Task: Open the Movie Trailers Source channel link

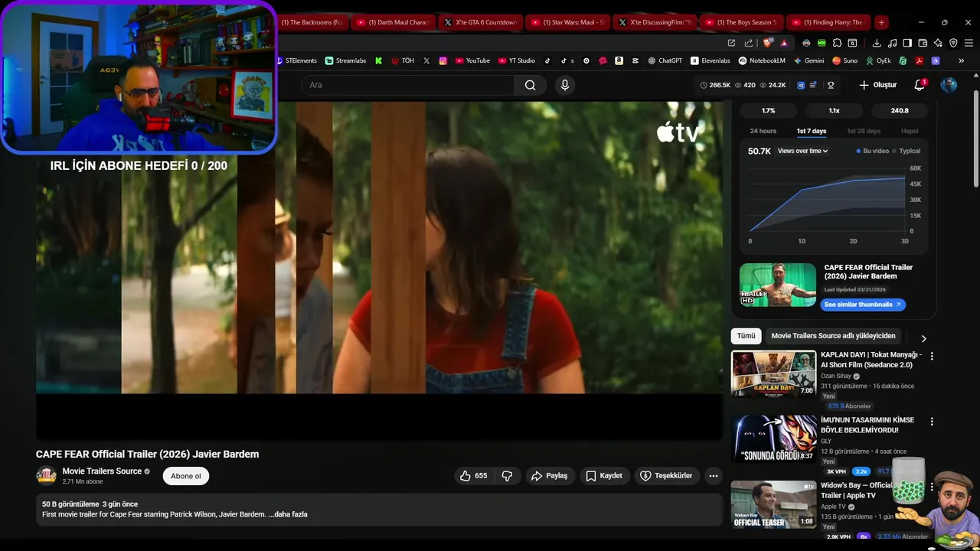Action: pyautogui.click(x=102, y=471)
